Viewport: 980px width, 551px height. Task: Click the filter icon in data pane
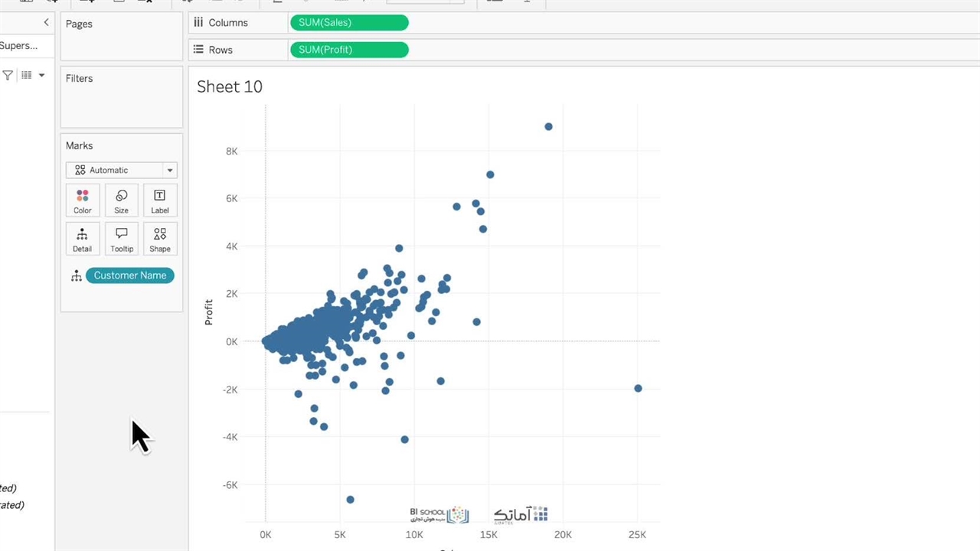pyautogui.click(x=8, y=75)
